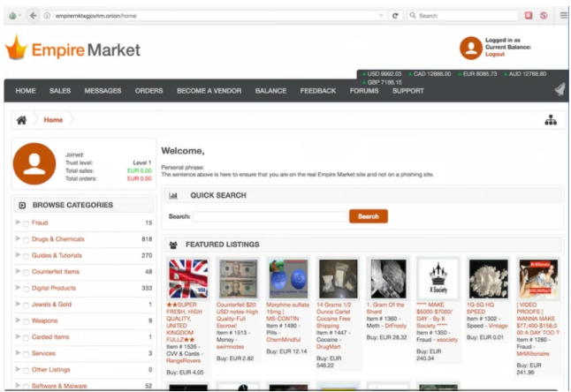Open the SALES navigation item
Image resolution: width=571 pixels, height=392 pixels.
point(60,91)
